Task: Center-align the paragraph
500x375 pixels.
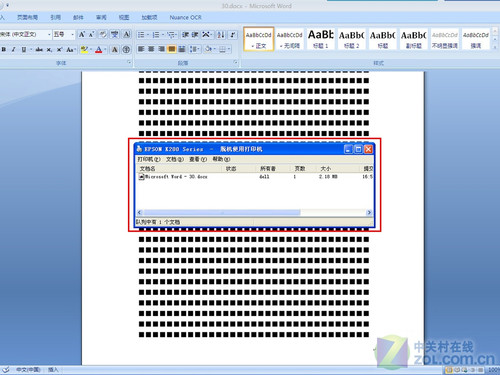Action: [x=151, y=49]
